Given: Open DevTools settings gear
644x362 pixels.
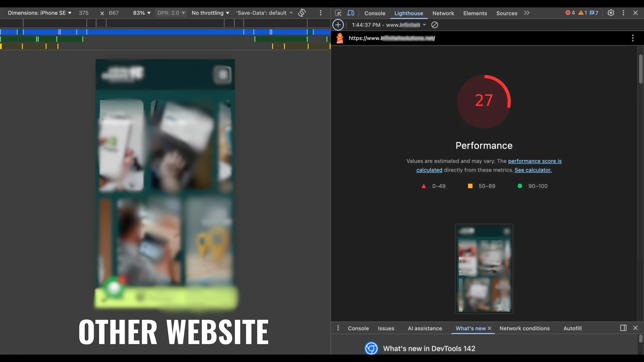Looking at the screenshot, I should [611, 13].
